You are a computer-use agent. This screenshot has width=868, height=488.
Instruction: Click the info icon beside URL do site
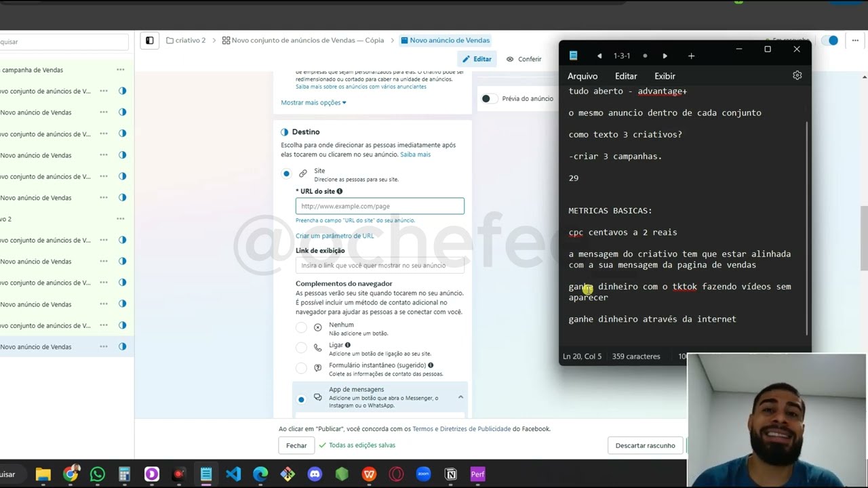pyautogui.click(x=340, y=192)
